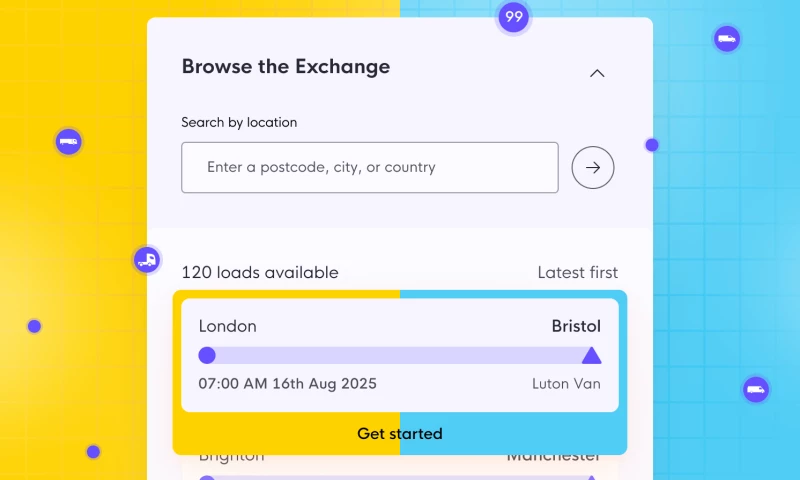Screen dimensions: 800x480
Task: Click the origin circle on the London–Bristol route bar
Action: tap(207, 355)
